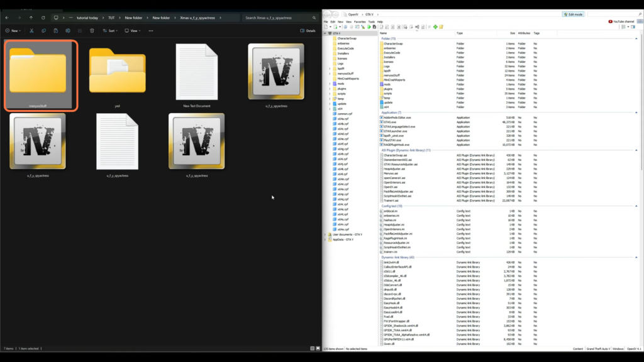Select the menyooStuff folder in File Explorer
The width and height of the screenshot is (644, 362).
[38, 75]
